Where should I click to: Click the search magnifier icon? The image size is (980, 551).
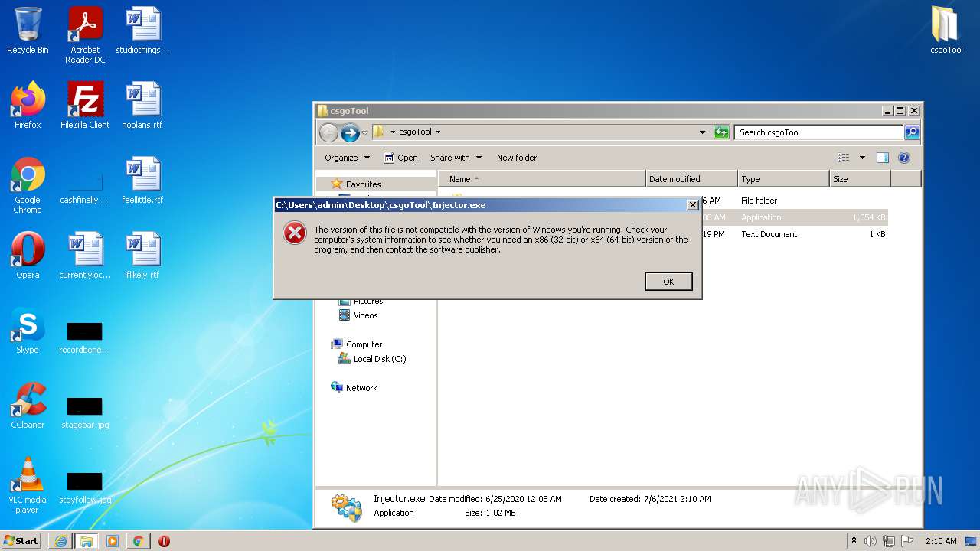point(911,132)
